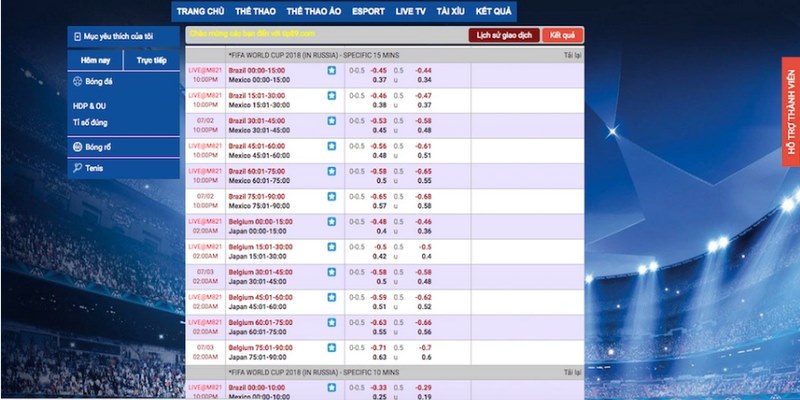The width and height of the screenshot is (800, 400).
Task: Pick handicap odds -0.56 for Brazil 45:01-60:00
Action: click(379, 146)
